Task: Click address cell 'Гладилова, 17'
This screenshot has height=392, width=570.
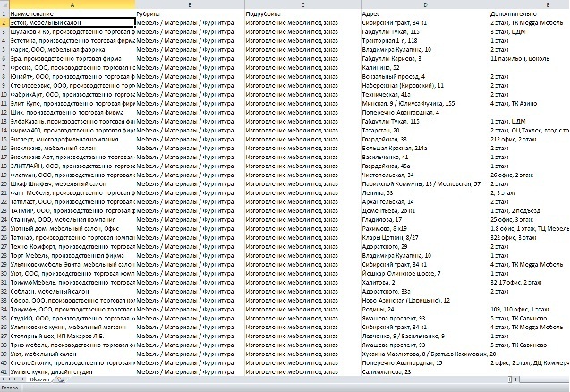Action: click(425, 219)
